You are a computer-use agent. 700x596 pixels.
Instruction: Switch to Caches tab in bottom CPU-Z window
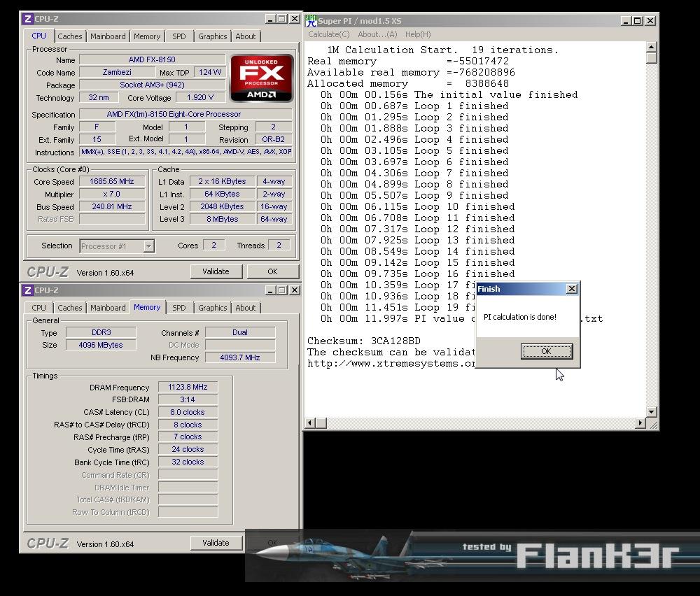(69, 307)
